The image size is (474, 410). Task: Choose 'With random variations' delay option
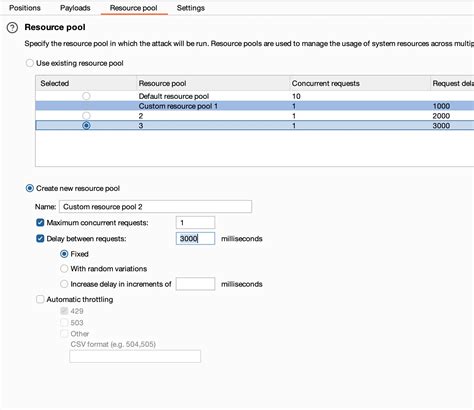(x=64, y=269)
